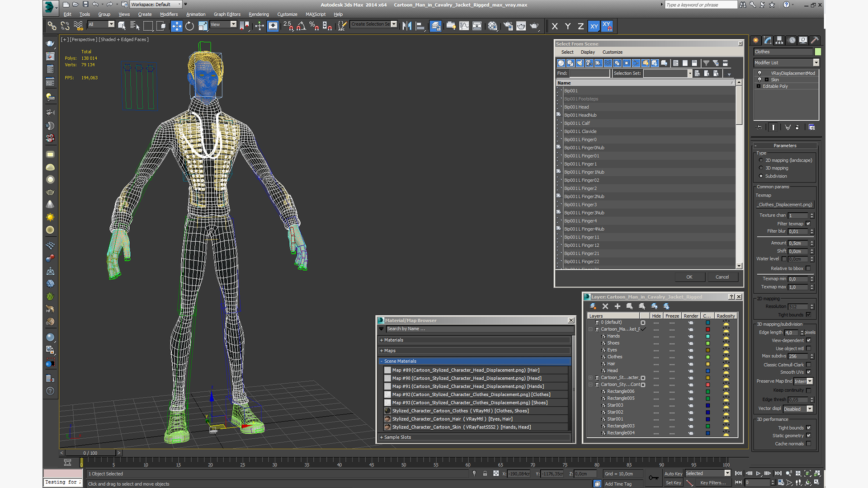Open the Graph Editors menu
Viewport: 868px width, 488px height.
point(227,14)
